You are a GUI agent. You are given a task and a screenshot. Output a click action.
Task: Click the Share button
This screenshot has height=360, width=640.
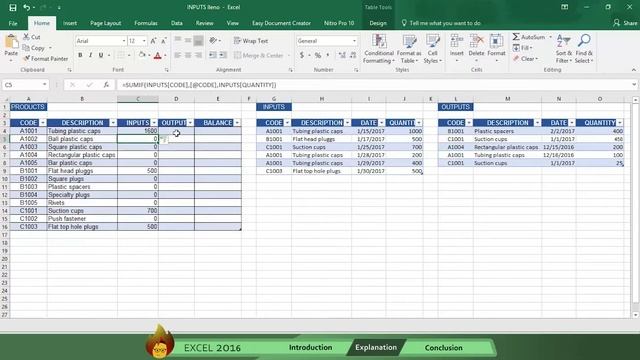click(x=625, y=23)
